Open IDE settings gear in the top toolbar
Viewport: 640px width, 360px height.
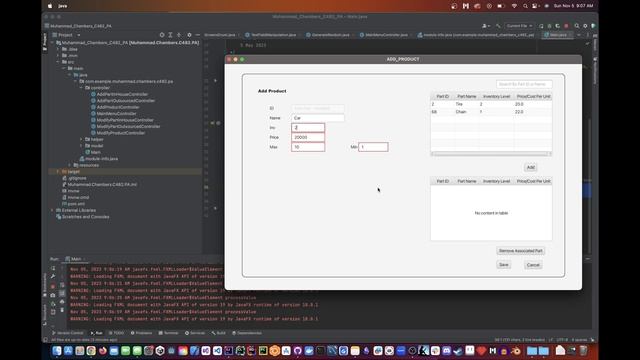[x=585, y=26]
